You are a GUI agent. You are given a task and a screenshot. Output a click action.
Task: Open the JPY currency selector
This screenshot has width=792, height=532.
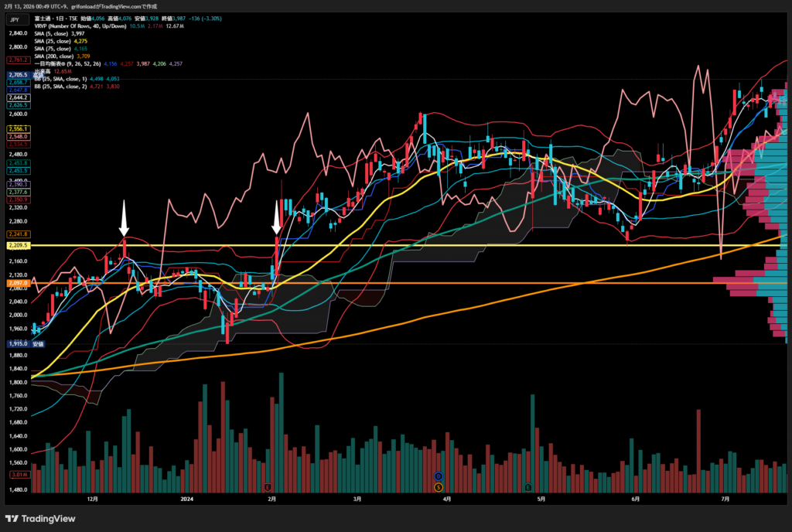click(14, 21)
